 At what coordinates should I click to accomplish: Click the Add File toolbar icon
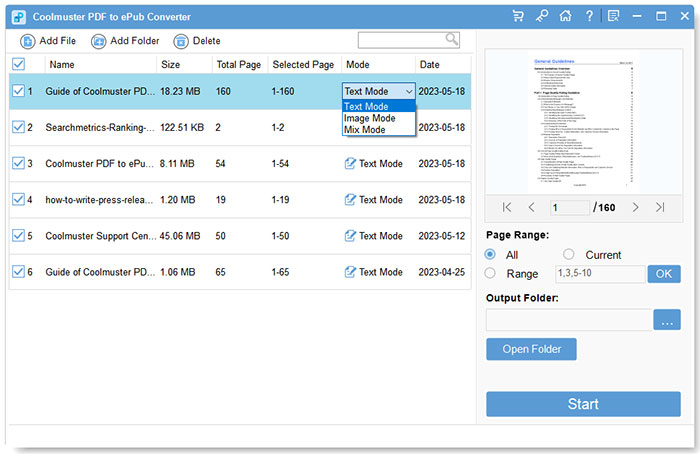(28, 41)
